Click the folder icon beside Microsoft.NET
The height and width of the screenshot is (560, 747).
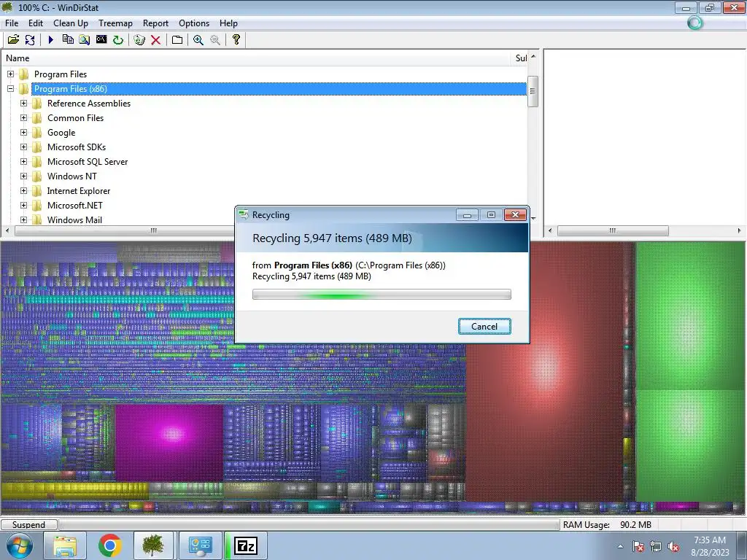click(36, 205)
